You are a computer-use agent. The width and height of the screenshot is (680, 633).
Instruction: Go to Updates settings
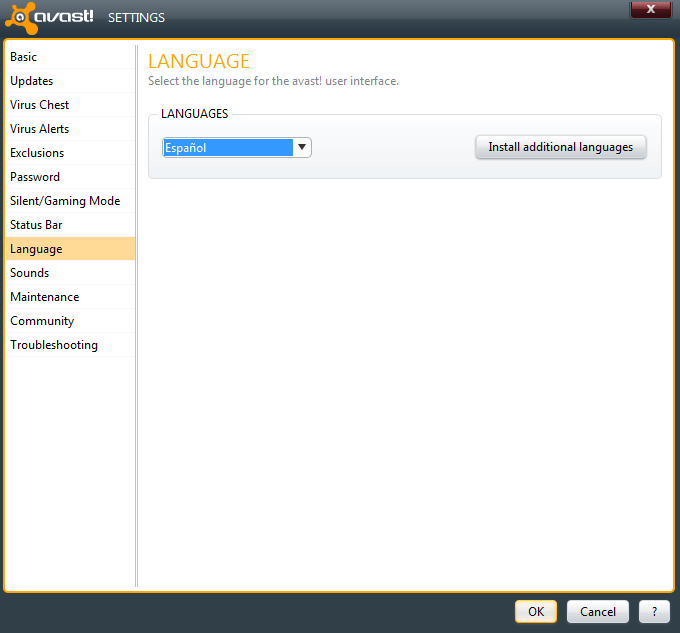pyautogui.click(x=70, y=81)
